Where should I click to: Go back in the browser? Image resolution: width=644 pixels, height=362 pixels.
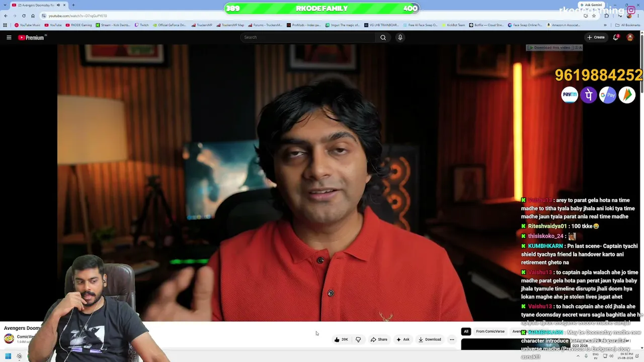[x=6, y=16]
